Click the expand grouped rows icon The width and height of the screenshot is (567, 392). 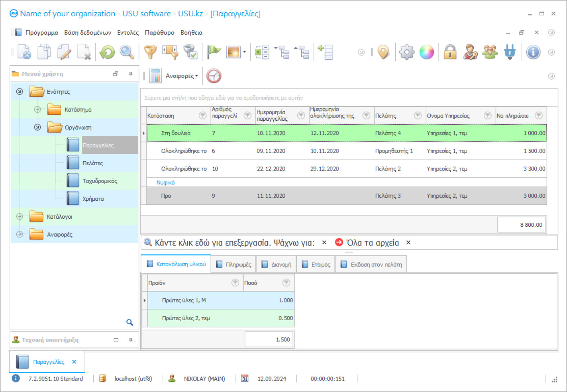(x=262, y=52)
